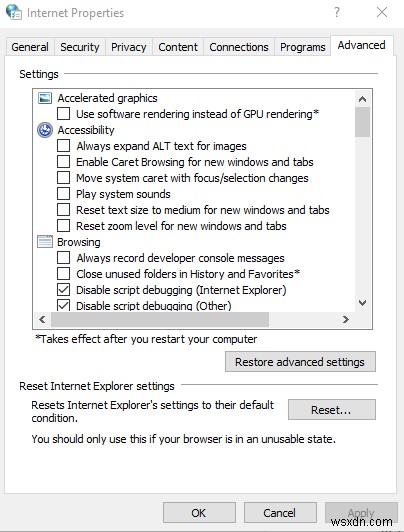
Task: Click the vertical scrollbar thumb
Action: 362,122
